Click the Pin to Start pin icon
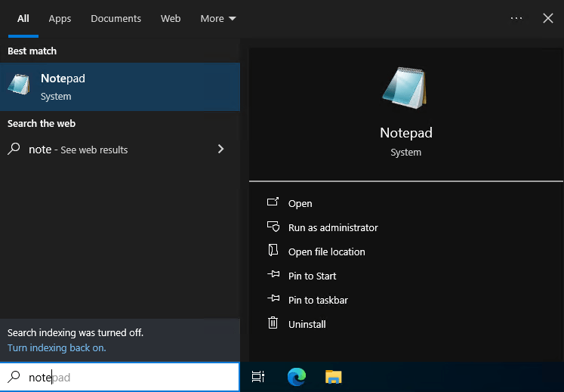 pyautogui.click(x=273, y=274)
